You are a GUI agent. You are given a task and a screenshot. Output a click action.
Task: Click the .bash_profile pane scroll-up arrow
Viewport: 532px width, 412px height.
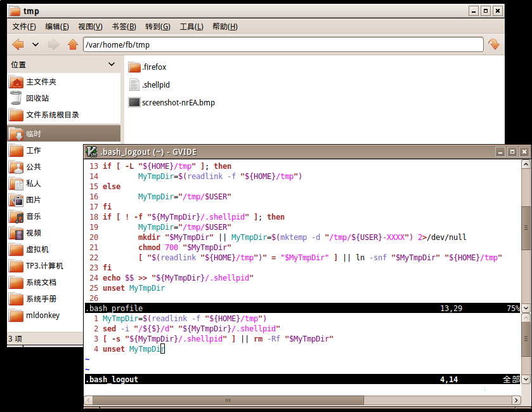(526, 164)
